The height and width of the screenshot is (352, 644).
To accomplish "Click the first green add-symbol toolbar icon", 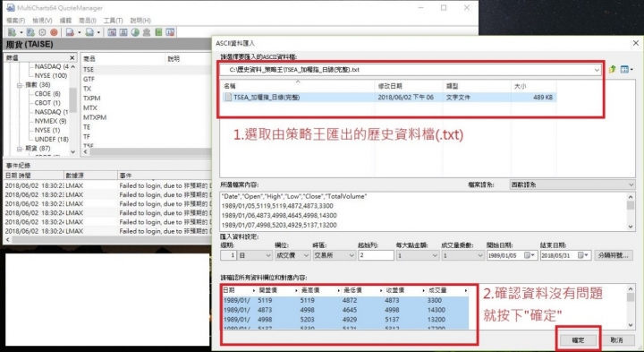I will [12, 32].
